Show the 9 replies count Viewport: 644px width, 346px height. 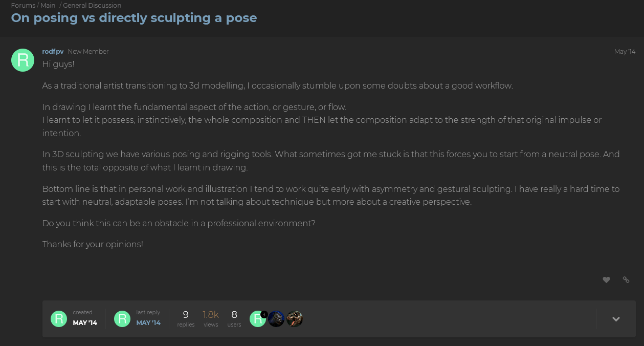coord(186,318)
